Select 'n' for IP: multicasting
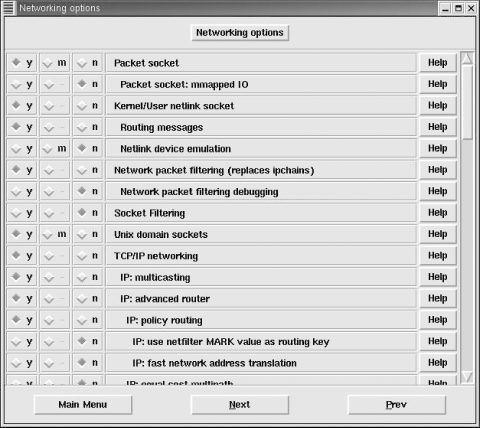This screenshot has height=428, width=481. click(x=88, y=277)
